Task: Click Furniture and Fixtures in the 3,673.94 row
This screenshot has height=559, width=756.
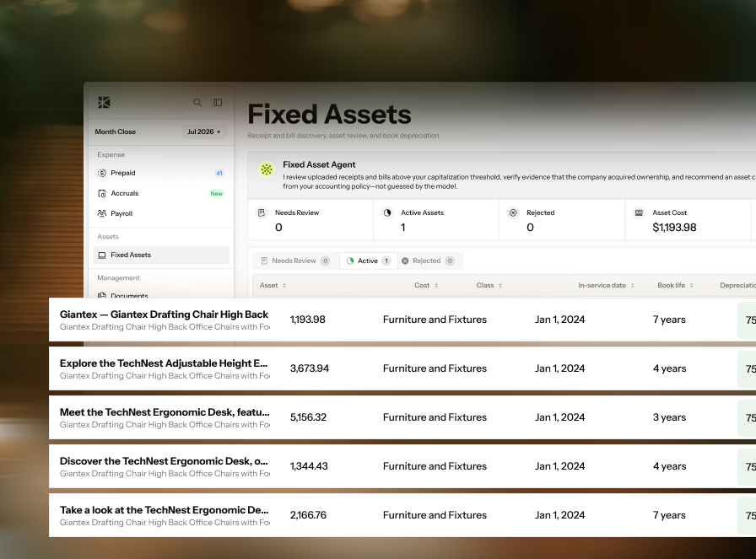Action: pos(435,368)
